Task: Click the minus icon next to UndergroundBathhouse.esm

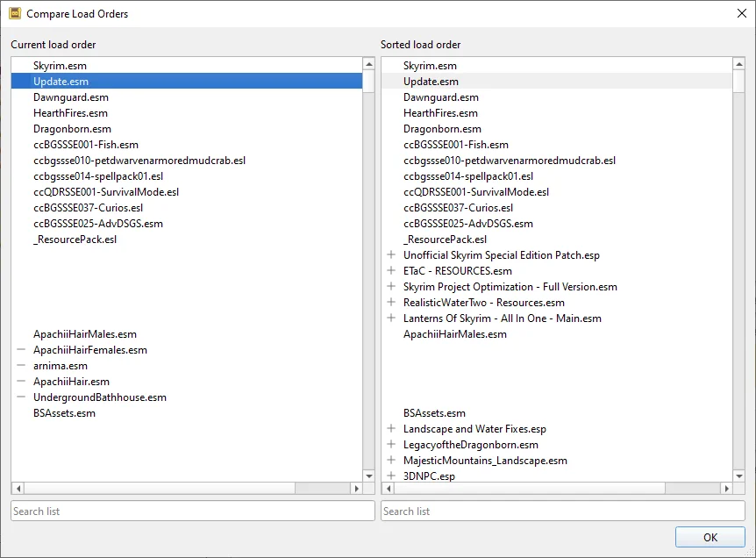Action: coord(21,397)
